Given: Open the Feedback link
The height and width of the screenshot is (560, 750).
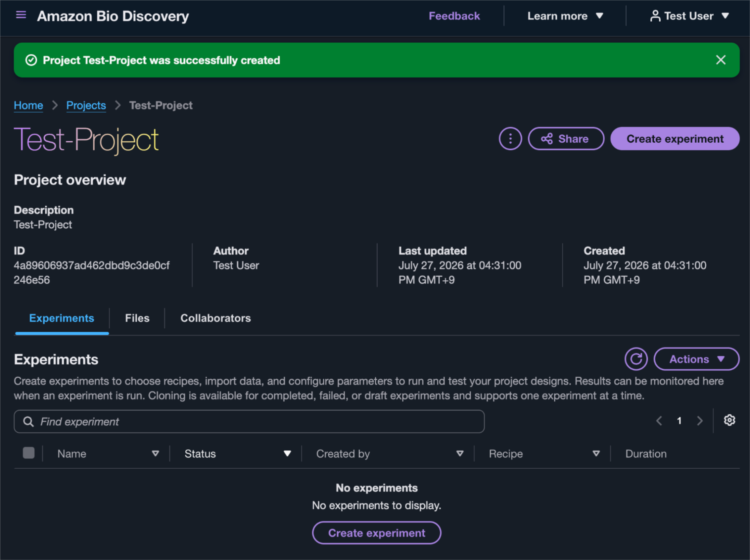Looking at the screenshot, I should click(x=454, y=16).
